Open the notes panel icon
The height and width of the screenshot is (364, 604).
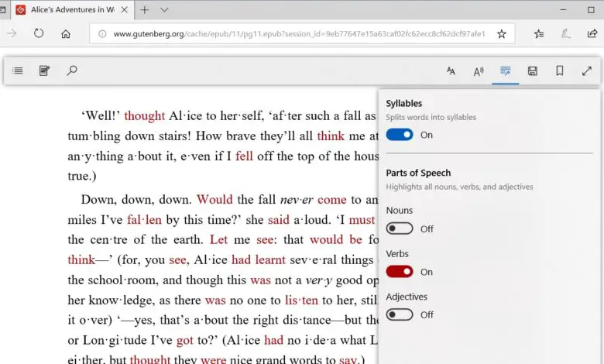click(x=44, y=71)
